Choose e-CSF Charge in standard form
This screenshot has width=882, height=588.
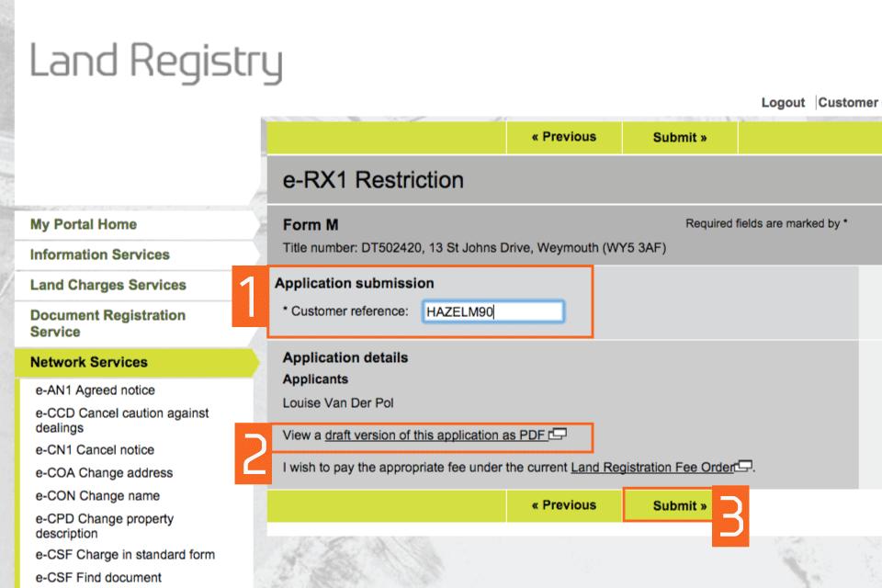(x=125, y=555)
